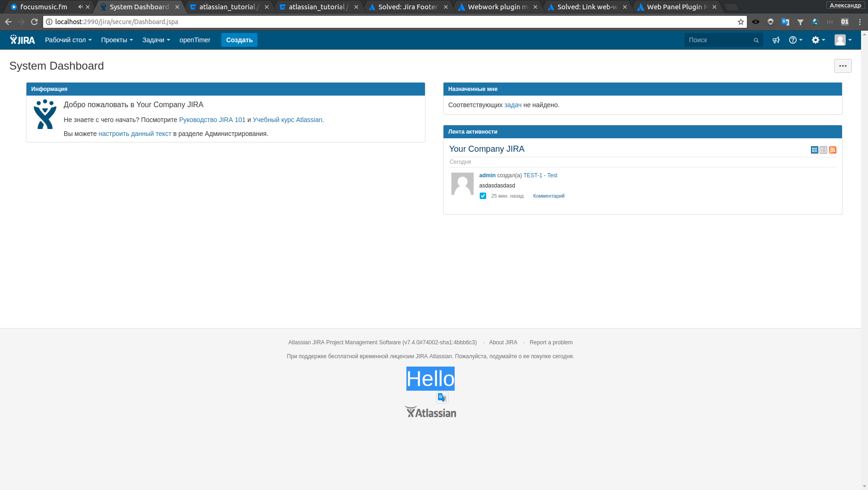Image resolution: width=868 pixels, height=490 pixels.
Task: Switch to the Web Panel Plugin tab
Action: click(677, 7)
